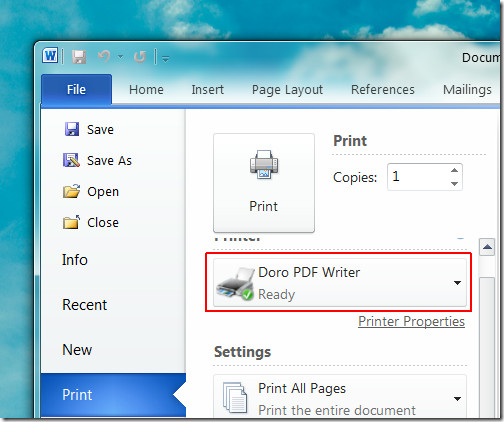
Task: Click the scroll up arrow of settings pane
Action: pos(487,247)
